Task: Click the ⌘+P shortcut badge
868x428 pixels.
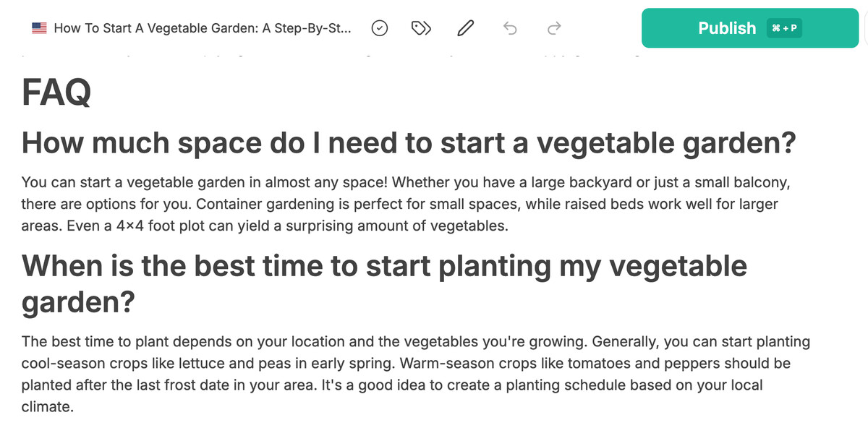Action: 785,28
